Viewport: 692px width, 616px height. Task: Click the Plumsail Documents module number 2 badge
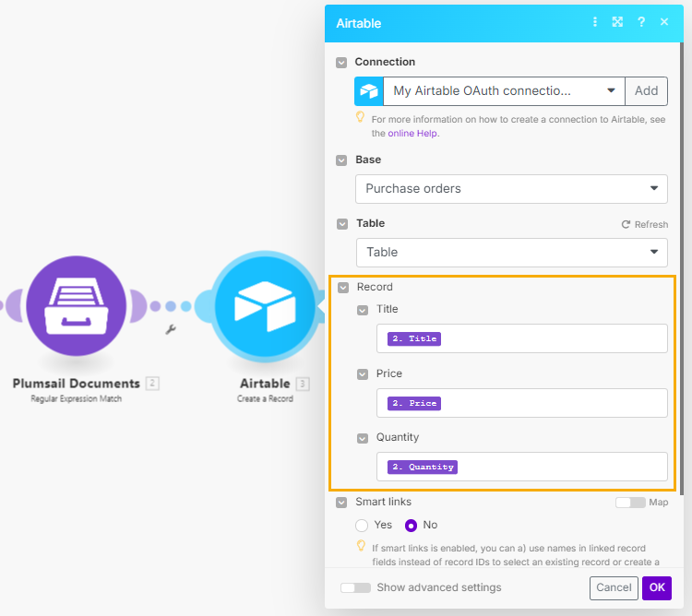(152, 384)
